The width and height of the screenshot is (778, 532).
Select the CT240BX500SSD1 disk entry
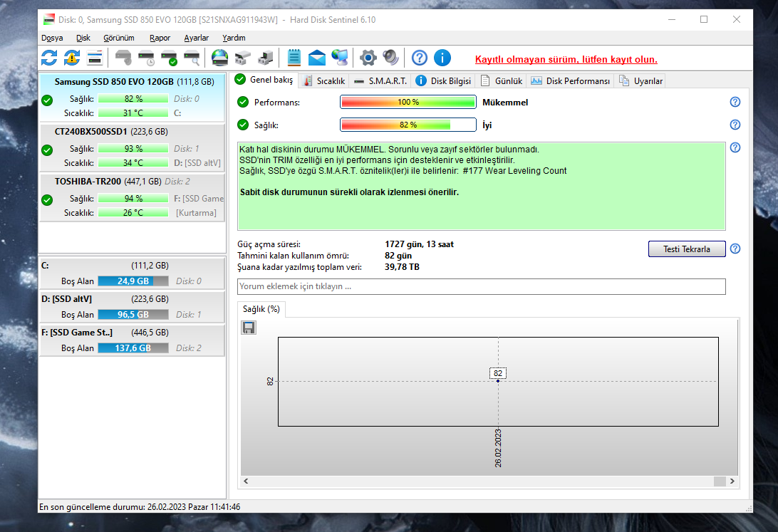pos(132,147)
